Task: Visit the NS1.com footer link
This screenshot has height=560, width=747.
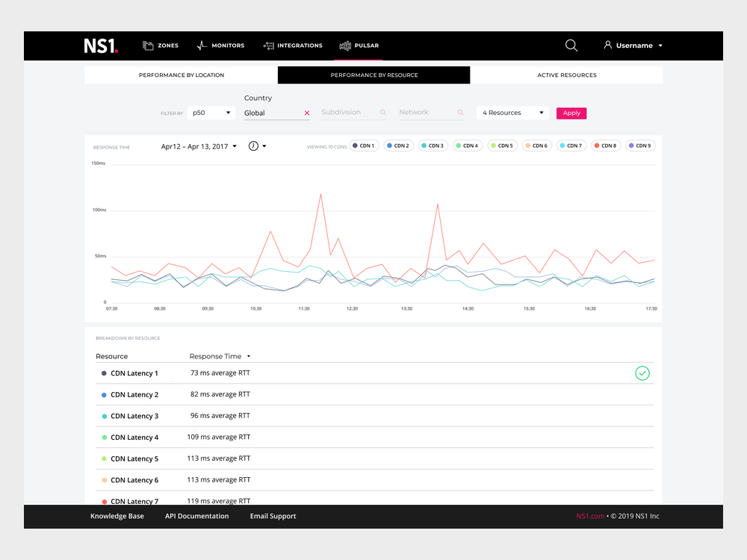Action: click(590, 516)
